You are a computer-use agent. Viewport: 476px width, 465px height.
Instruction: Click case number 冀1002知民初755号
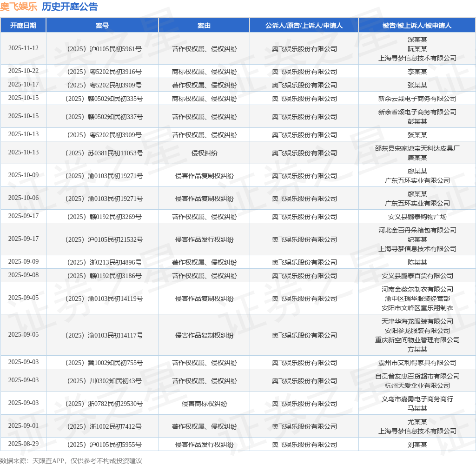click(x=104, y=363)
